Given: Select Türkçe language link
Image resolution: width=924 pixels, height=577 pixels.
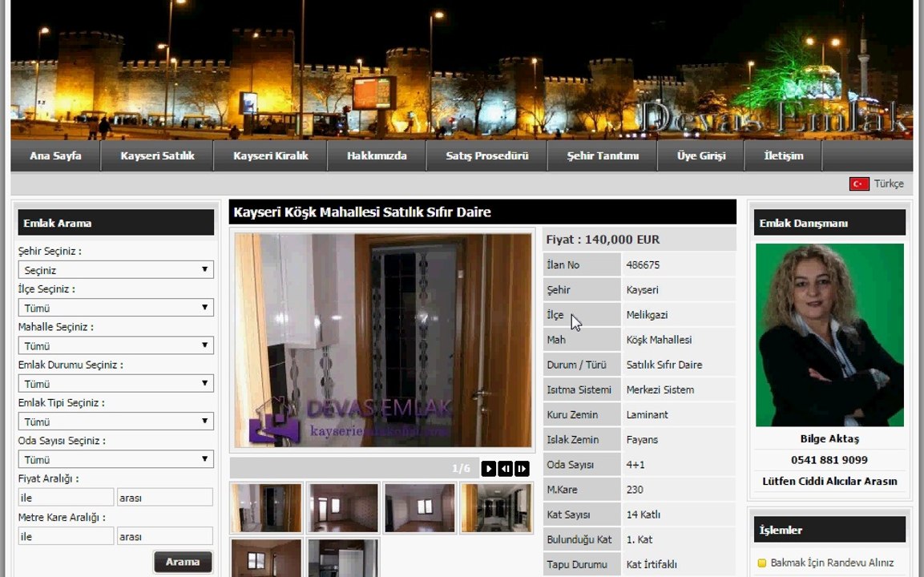Looking at the screenshot, I should pos(889,184).
